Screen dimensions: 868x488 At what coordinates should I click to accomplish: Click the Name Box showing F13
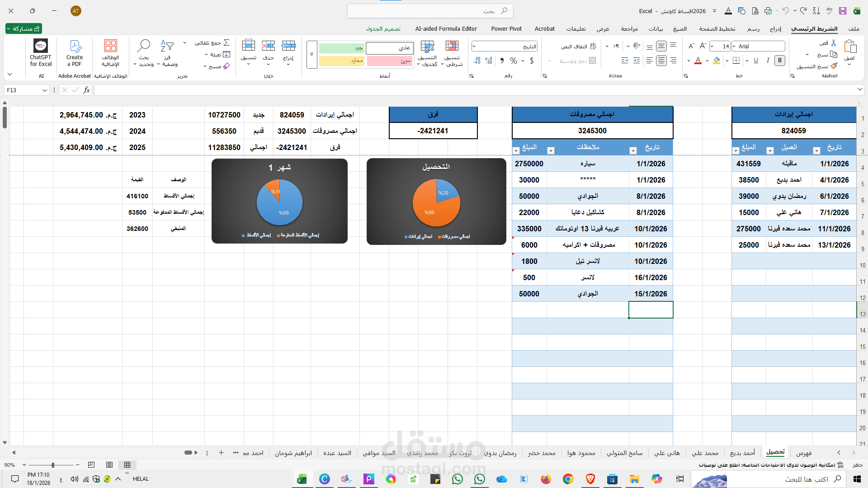pos(24,90)
